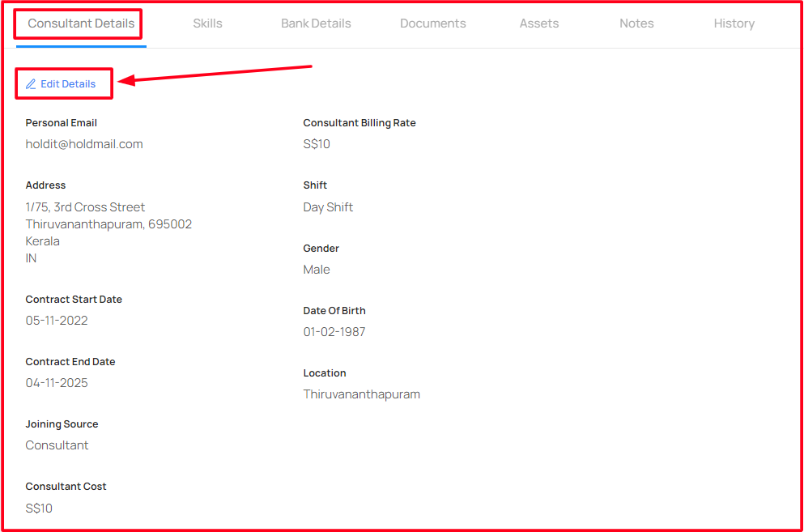
Task: Click the Contract Start Date label
Action: [74, 299]
